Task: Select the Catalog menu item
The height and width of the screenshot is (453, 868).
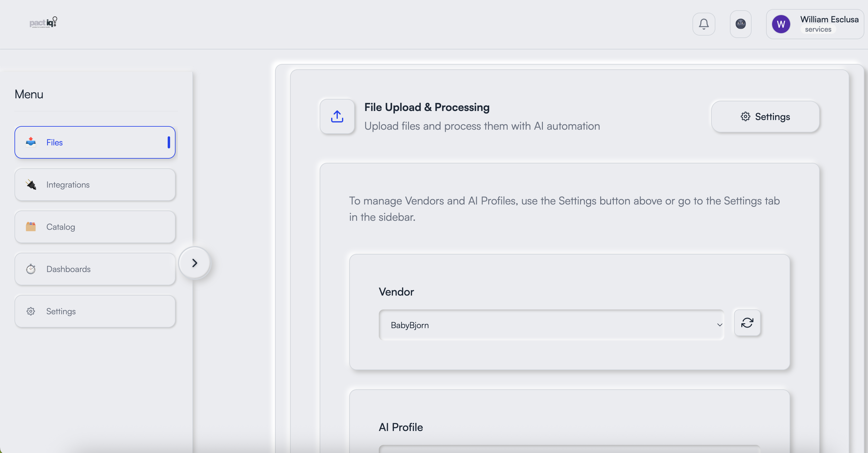Action: 95,227
